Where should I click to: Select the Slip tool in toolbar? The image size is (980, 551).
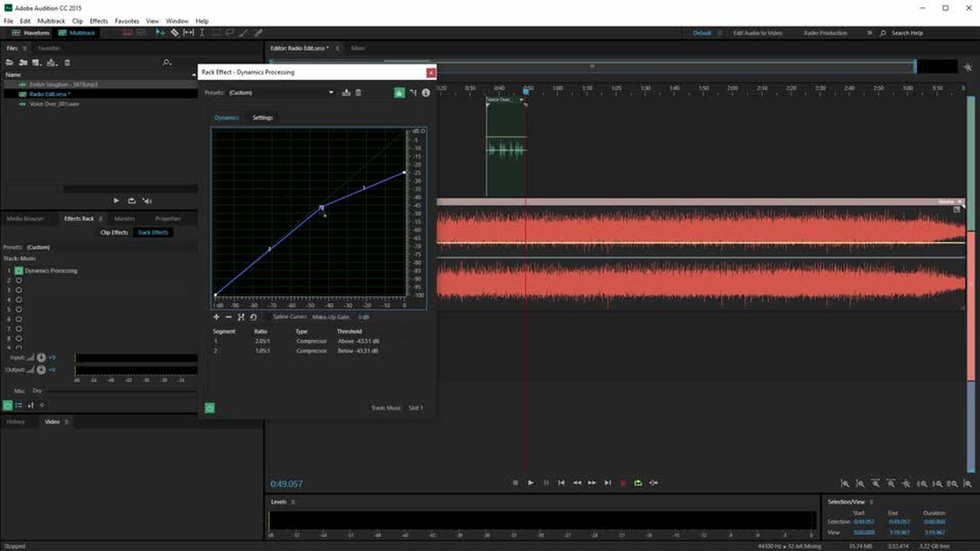coord(188,33)
